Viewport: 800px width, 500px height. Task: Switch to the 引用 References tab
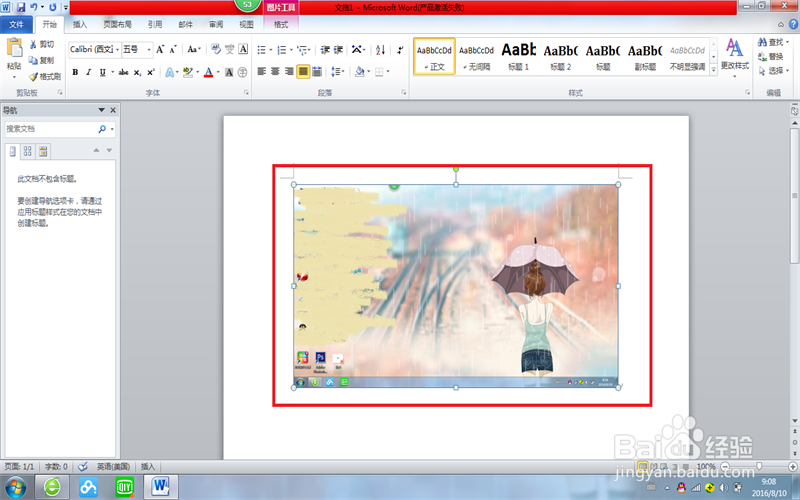click(155, 24)
